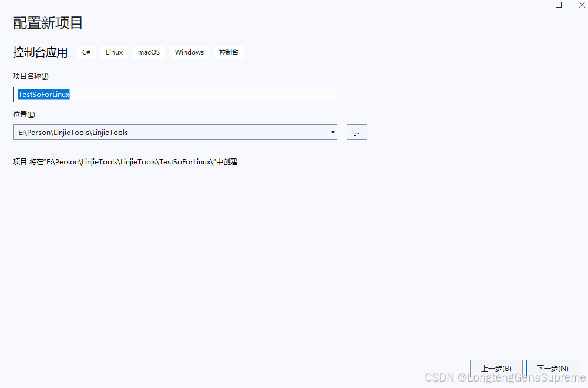Maximize the dialog window

point(559,5)
